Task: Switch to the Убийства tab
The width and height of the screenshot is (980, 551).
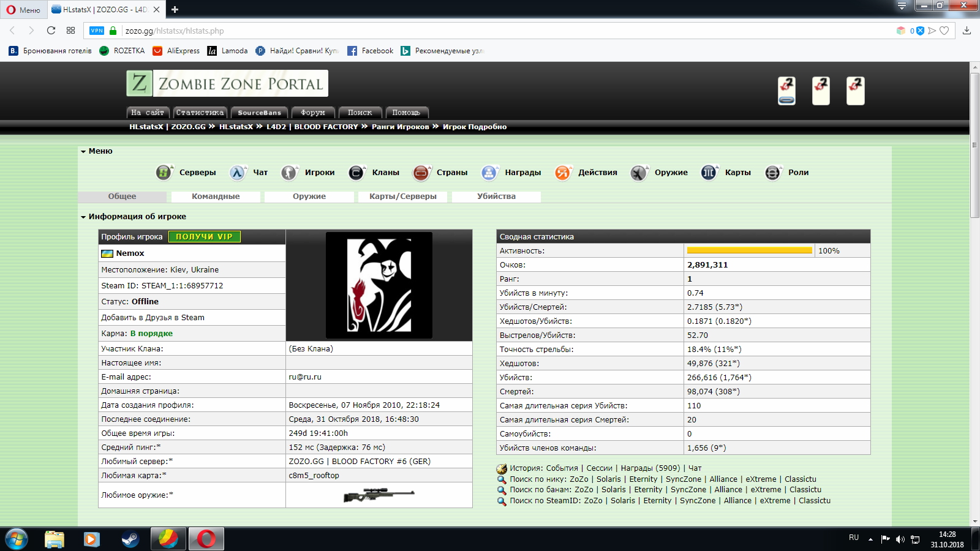Action: pos(496,197)
